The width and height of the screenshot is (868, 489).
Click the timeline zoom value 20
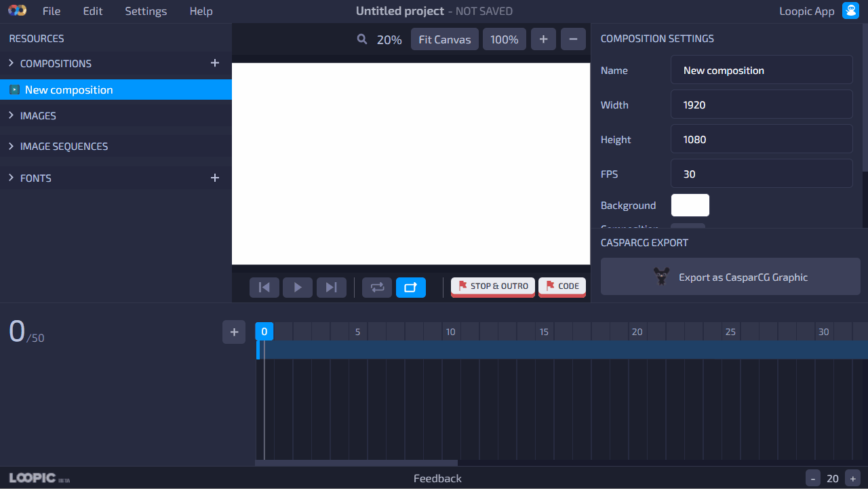coord(833,478)
